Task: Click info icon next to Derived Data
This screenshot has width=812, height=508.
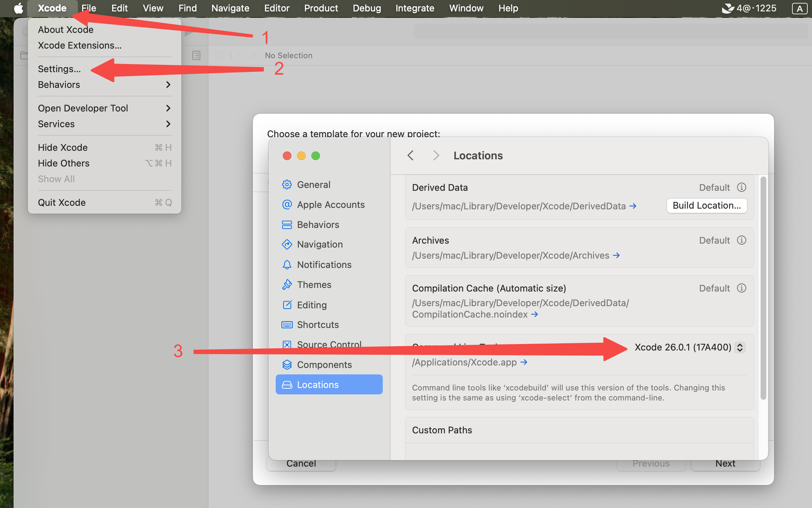Action: coord(742,187)
